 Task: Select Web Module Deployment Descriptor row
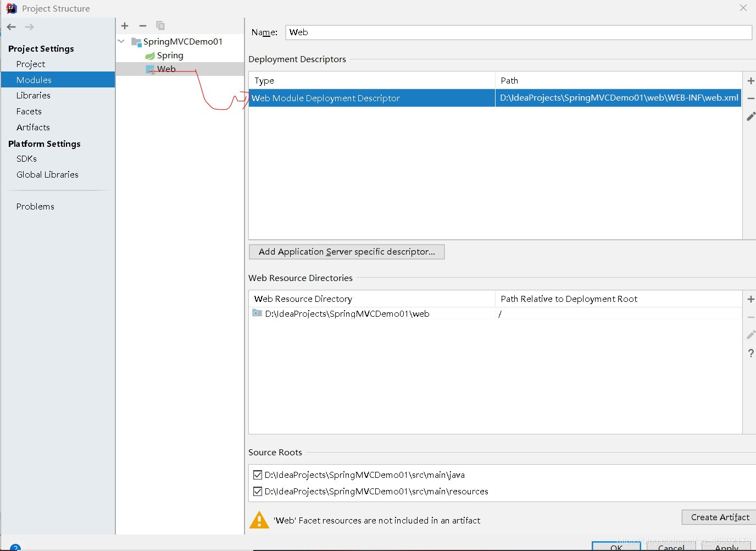click(x=495, y=98)
